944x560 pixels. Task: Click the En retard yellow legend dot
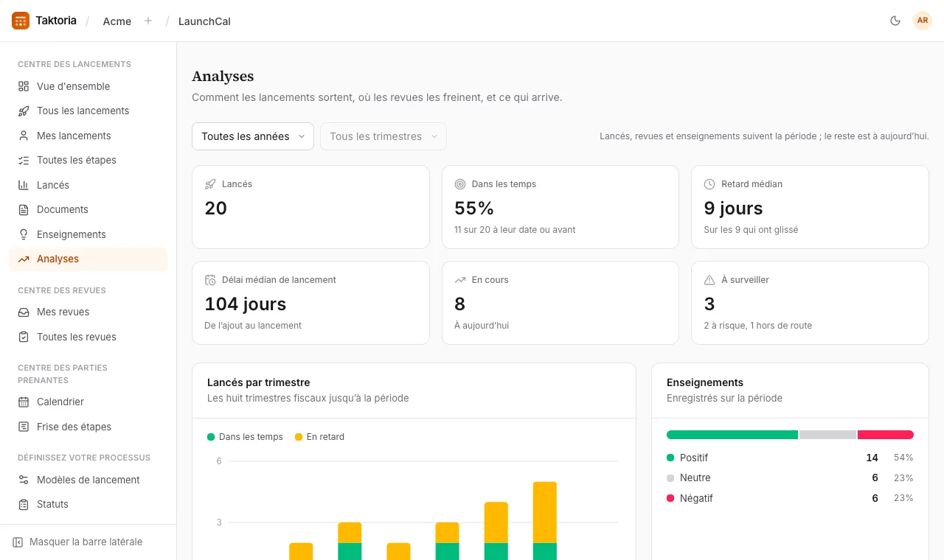tap(299, 437)
